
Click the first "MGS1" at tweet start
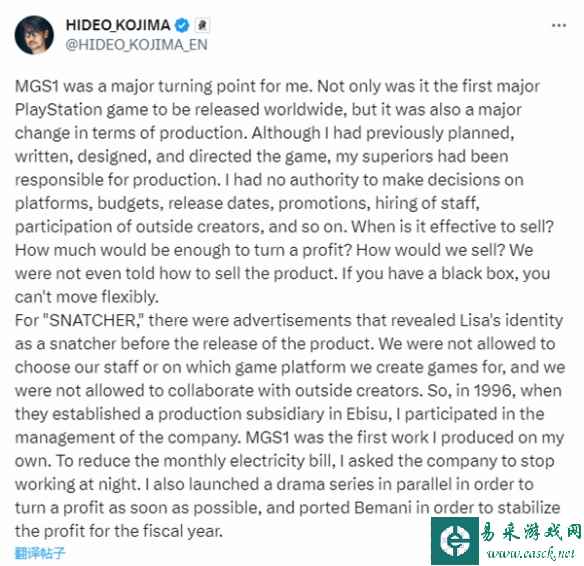pyautogui.click(x=37, y=86)
